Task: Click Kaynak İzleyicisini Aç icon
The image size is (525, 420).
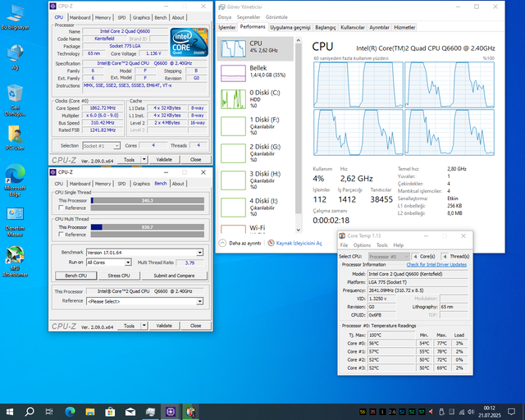Action: (272, 243)
